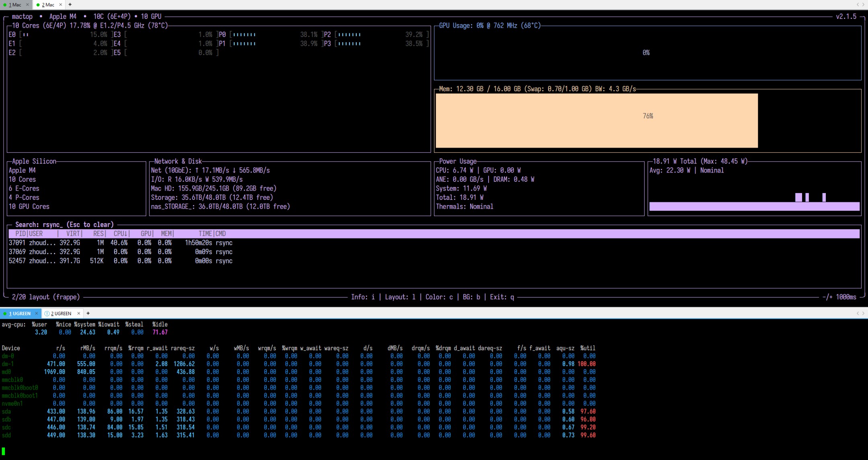Select the rsync process row with PID 52457

(434, 261)
